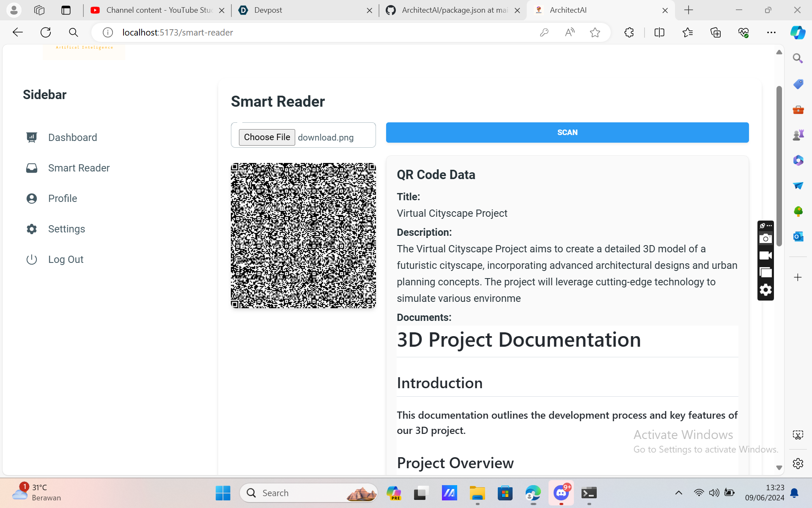Open browser Extensions puzzle icon
This screenshot has height=508, width=812.
(629, 33)
